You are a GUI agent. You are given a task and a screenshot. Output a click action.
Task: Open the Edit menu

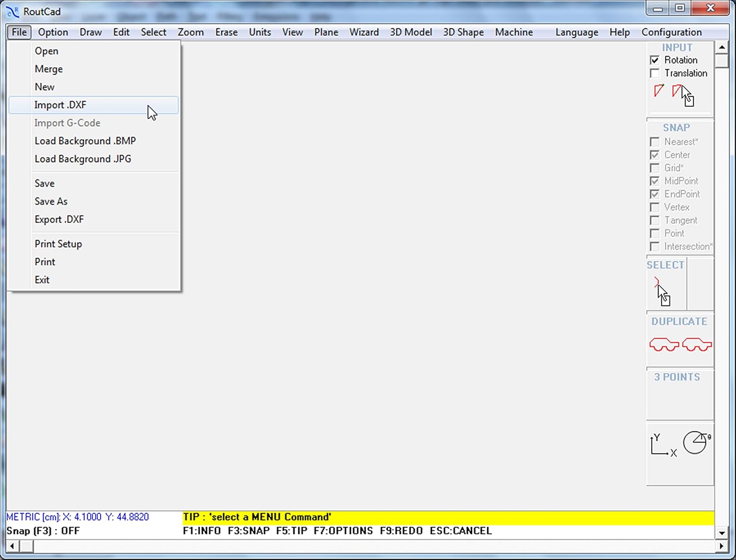(121, 32)
